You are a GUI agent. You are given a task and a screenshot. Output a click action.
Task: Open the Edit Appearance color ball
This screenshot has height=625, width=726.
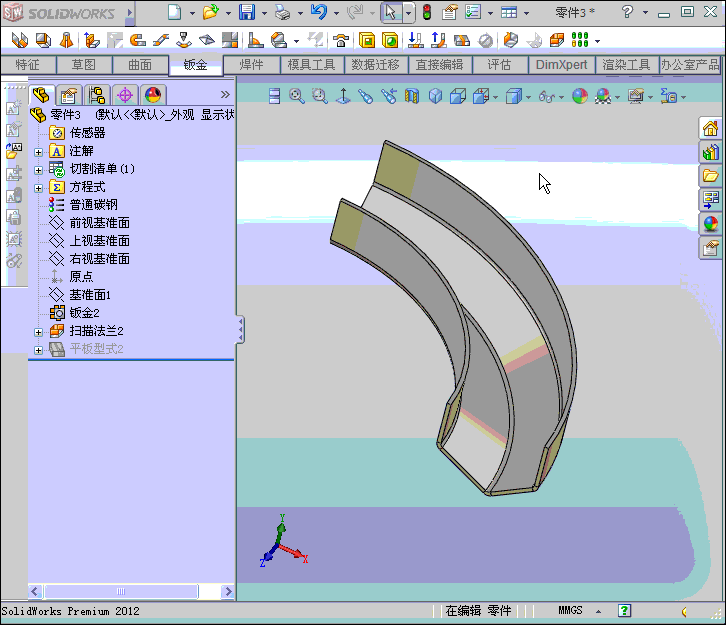[580, 96]
